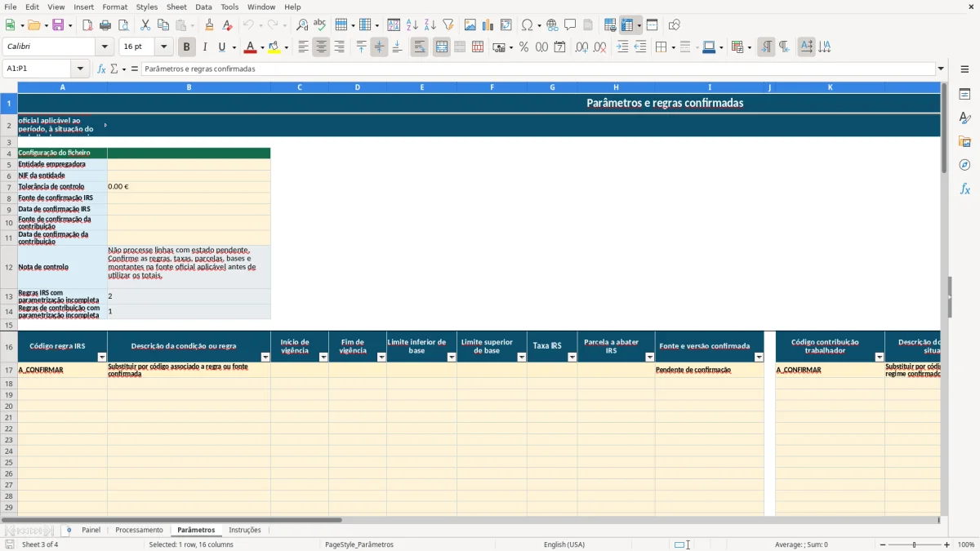Open filter dropdown for Código regra IRS
Screen dimensions: 980x551
[102, 358]
